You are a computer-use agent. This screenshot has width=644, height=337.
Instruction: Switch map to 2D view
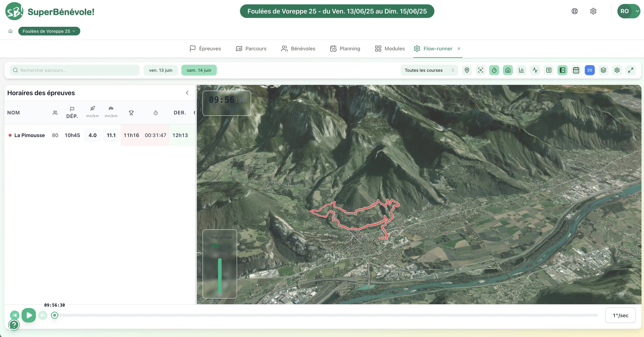coord(590,70)
